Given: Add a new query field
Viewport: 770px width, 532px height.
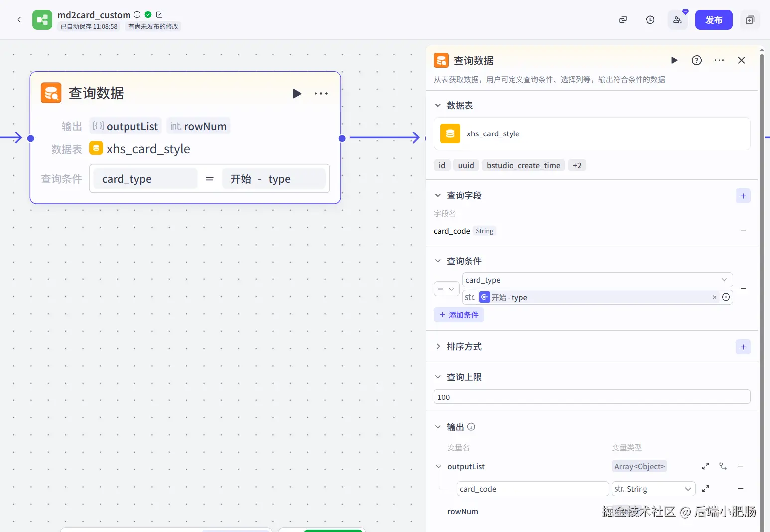Looking at the screenshot, I should 743,196.
